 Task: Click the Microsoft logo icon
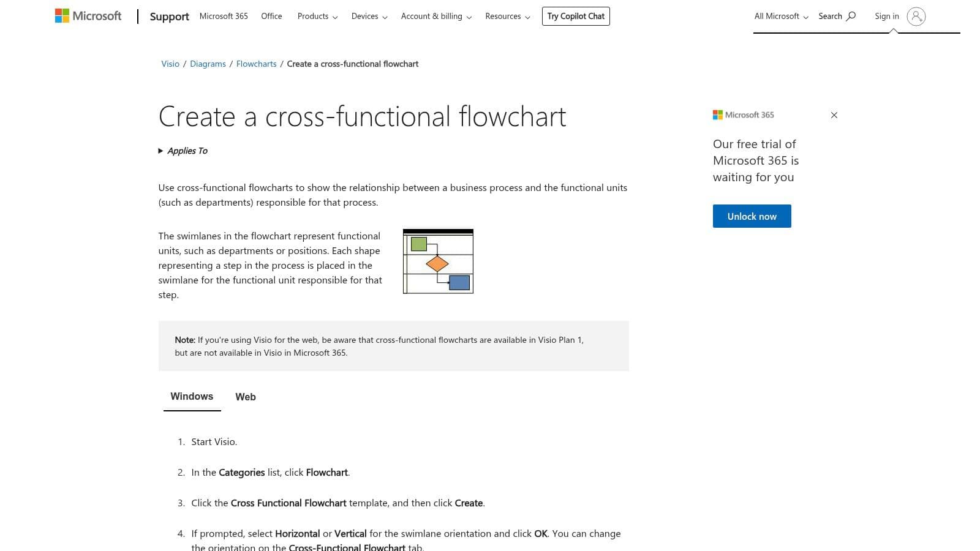[62, 16]
